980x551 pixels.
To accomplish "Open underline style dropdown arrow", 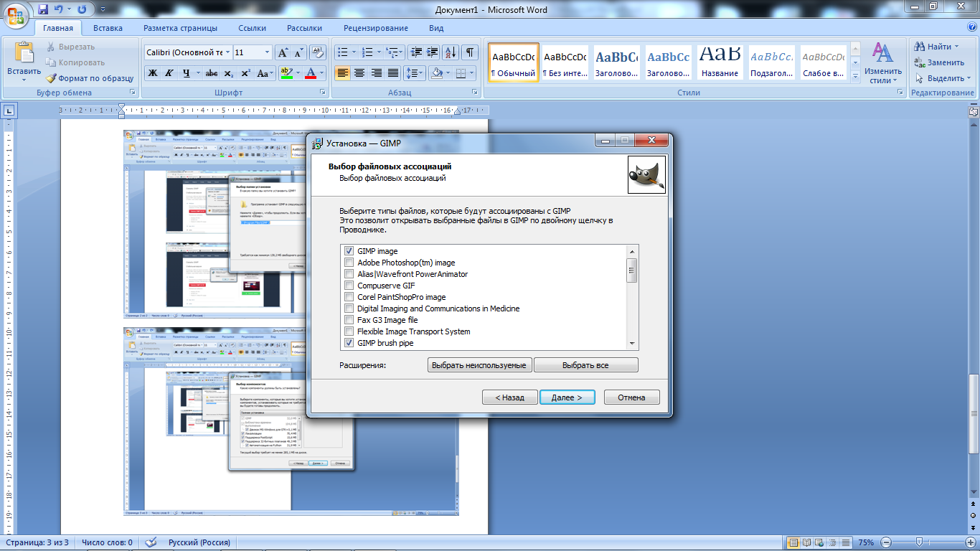I will (x=197, y=73).
